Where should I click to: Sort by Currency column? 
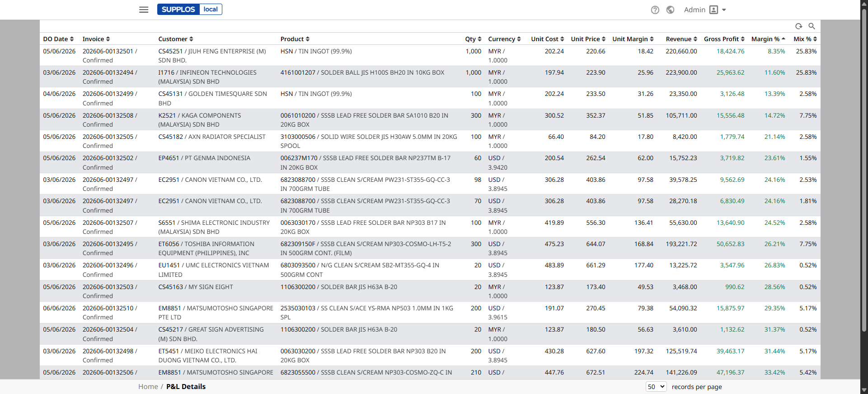coord(504,39)
